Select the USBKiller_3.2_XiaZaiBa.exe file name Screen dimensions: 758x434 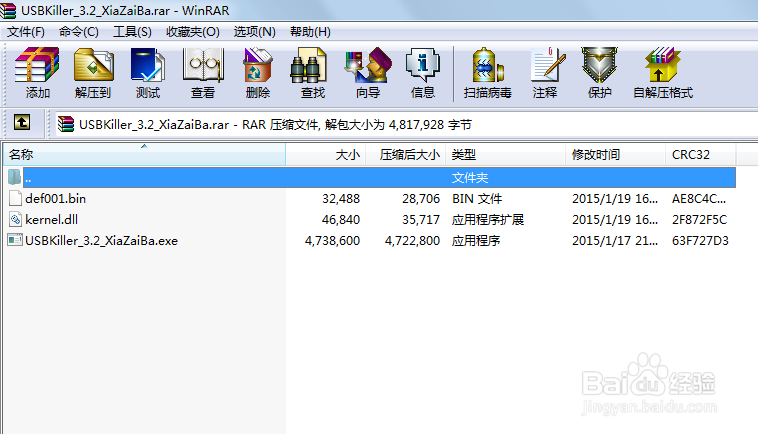tap(102, 241)
